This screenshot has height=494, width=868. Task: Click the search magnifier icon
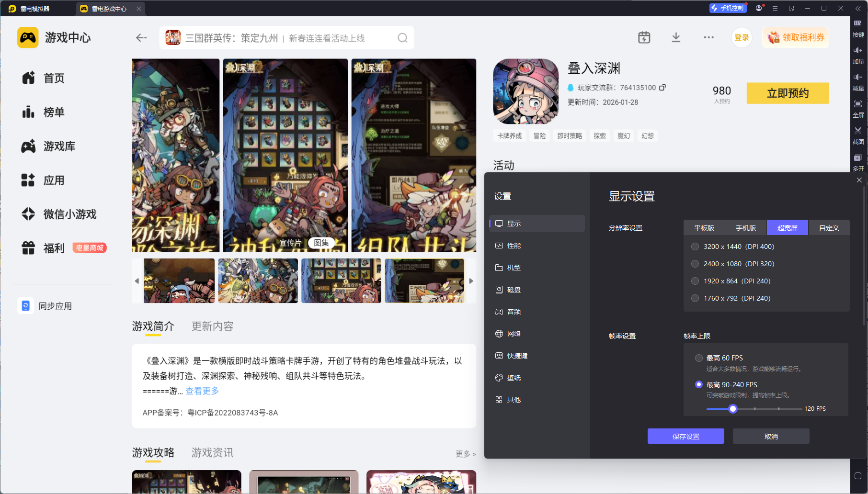[403, 38]
